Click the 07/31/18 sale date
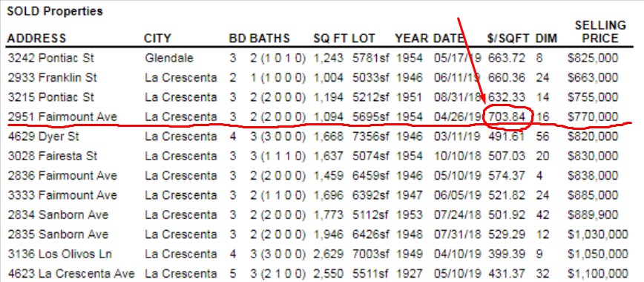This screenshot has height=282, width=644. pos(458,235)
